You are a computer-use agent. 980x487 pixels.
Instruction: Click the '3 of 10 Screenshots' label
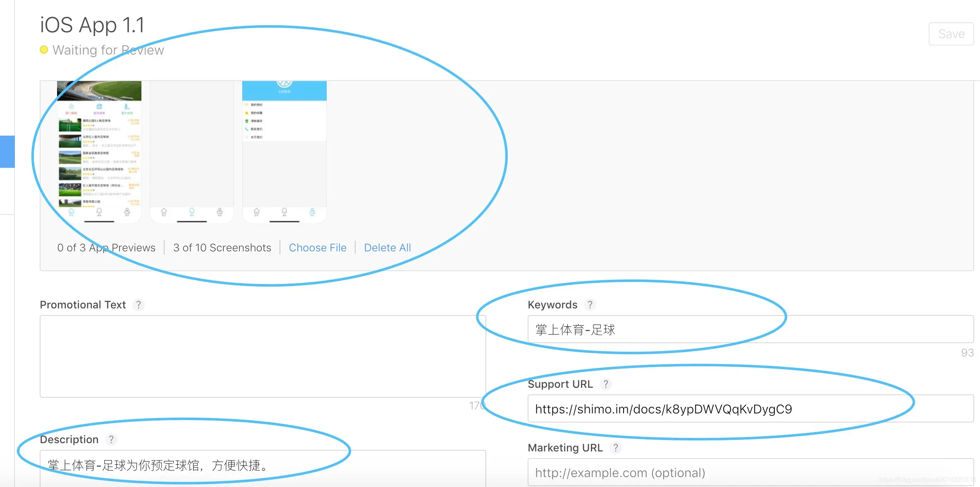222,248
